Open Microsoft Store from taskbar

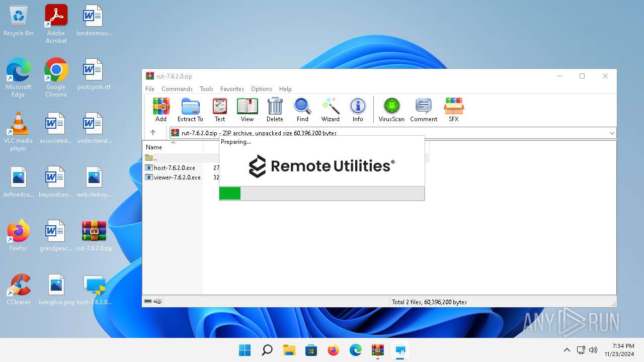coord(311,350)
